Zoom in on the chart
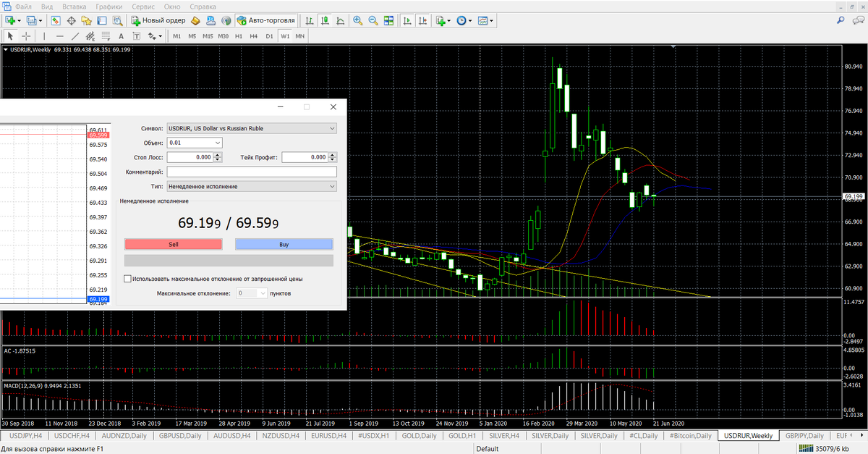This screenshot has height=454, width=868. (x=358, y=20)
